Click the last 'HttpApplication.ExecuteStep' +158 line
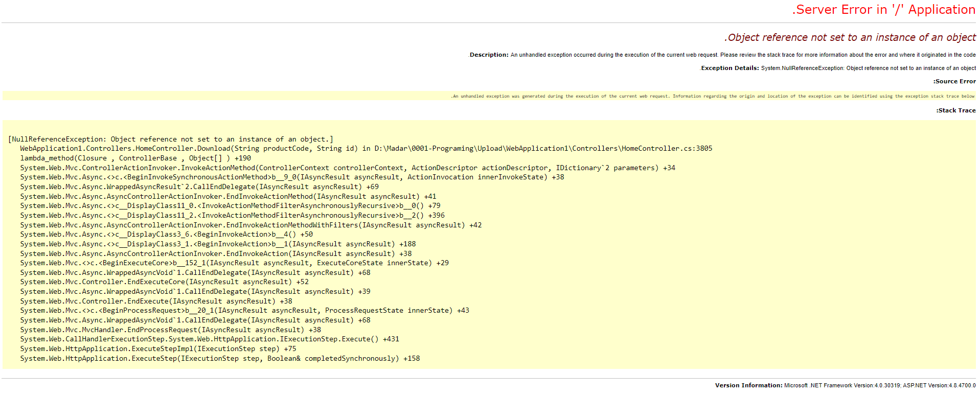The width and height of the screenshot is (980, 419). (x=220, y=359)
